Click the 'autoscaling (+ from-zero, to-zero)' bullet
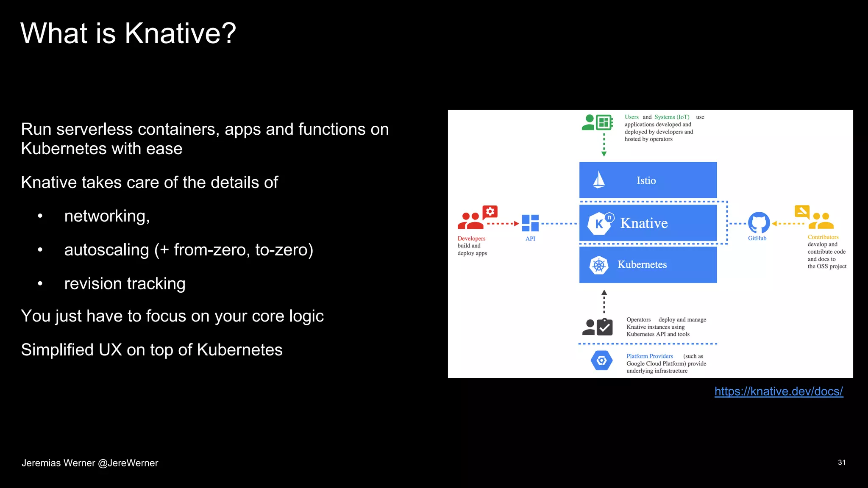Screen dimensions: 868x488 tap(189, 250)
